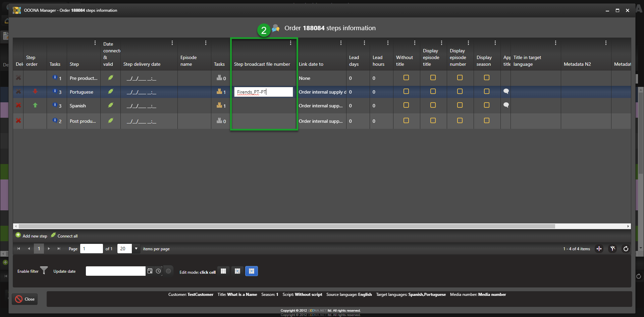Click the Lead days column header
The height and width of the screenshot is (317, 644).
[354, 61]
